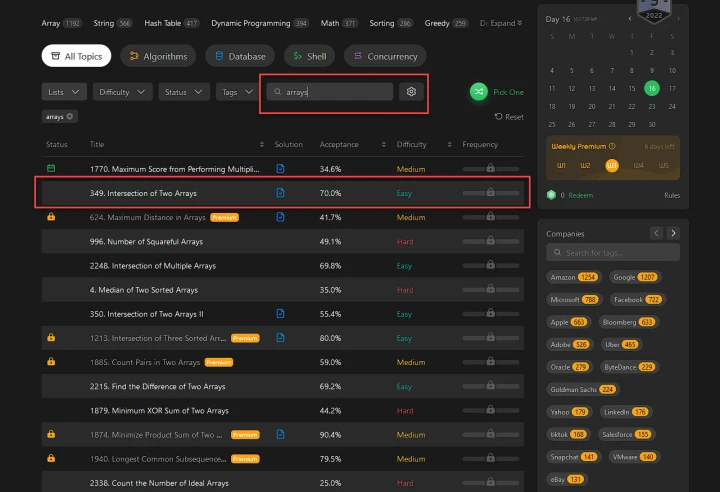Click the lock icon of problem 1885

click(x=51, y=362)
